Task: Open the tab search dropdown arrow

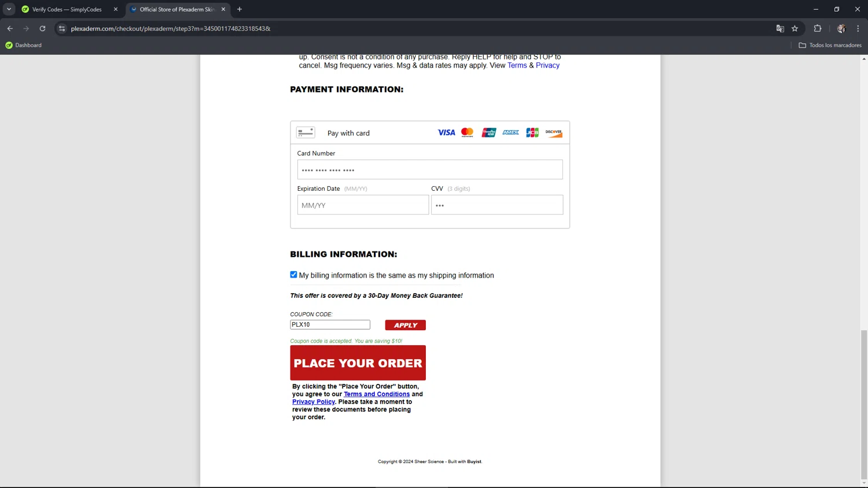Action: pos(9,9)
